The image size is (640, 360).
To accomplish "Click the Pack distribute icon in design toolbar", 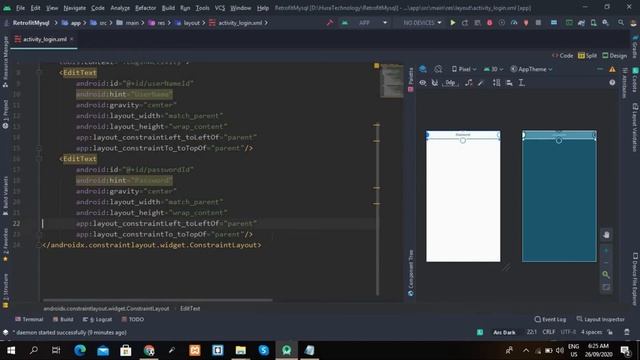I will click(x=496, y=83).
